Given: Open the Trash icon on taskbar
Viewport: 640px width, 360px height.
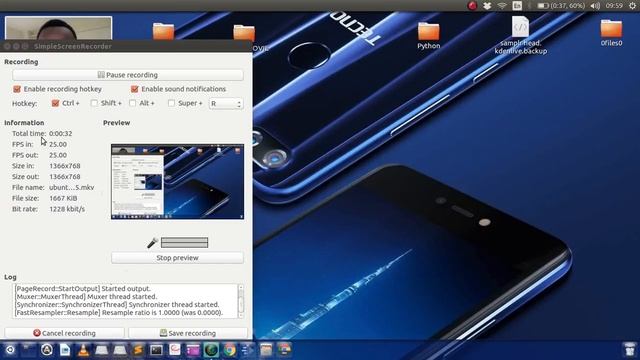Looking at the screenshot, I should click(x=630, y=349).
